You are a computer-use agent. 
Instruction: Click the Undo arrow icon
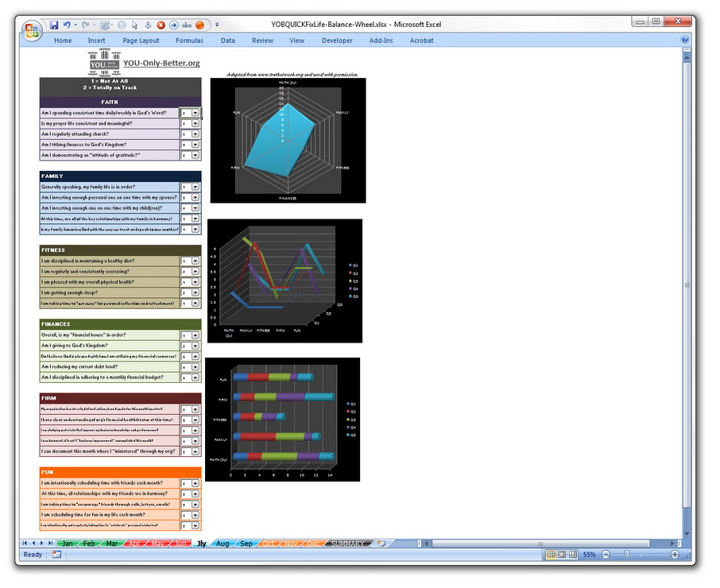point(67,25)
